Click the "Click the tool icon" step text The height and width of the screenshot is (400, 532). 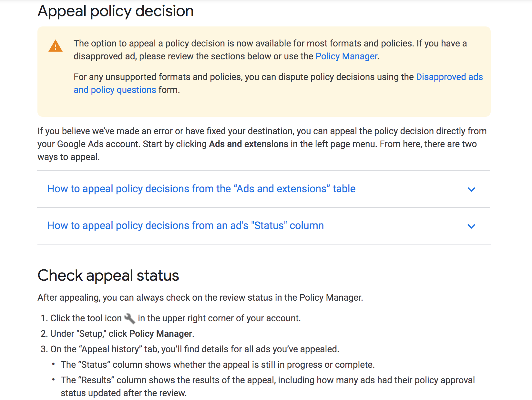click(x=86, y=318)
